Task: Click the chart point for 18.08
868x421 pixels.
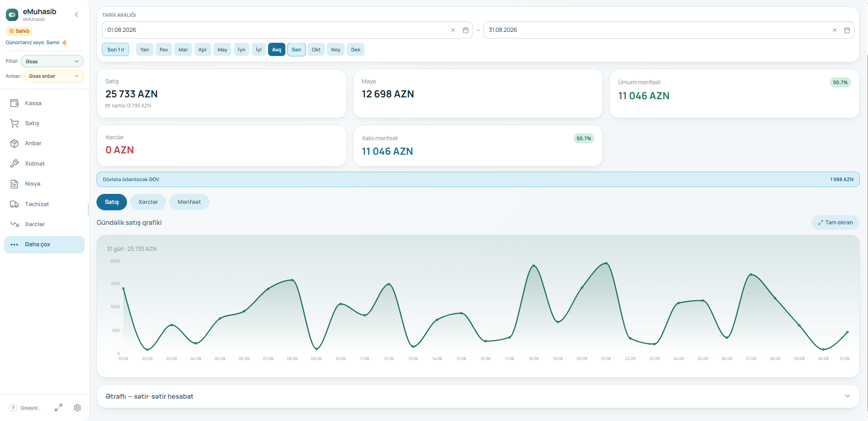Action: click(x=533, y=266)
